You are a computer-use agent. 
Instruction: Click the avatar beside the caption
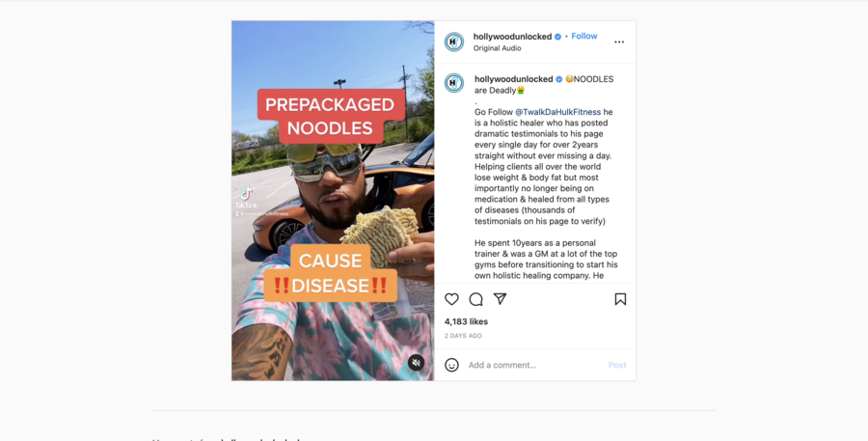coord(454,83)
